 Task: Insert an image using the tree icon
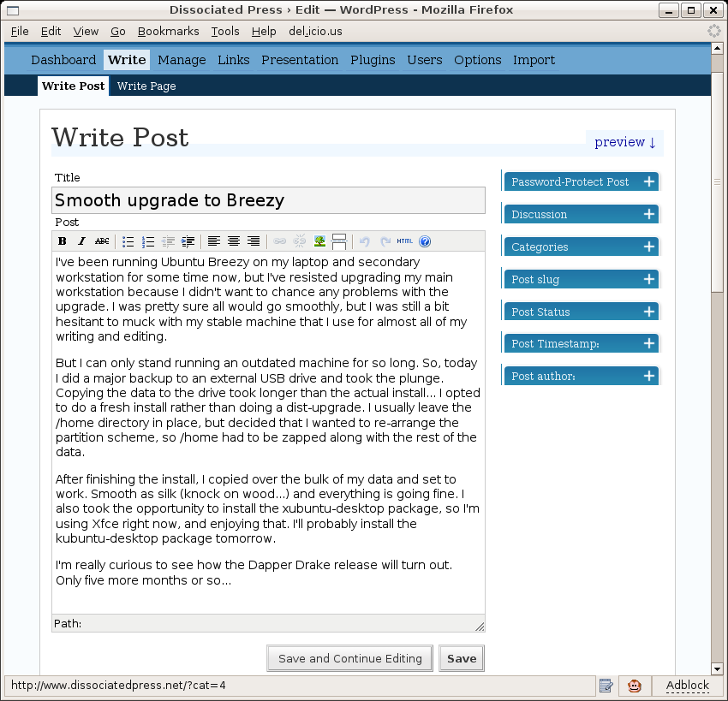tap(319, 241)
